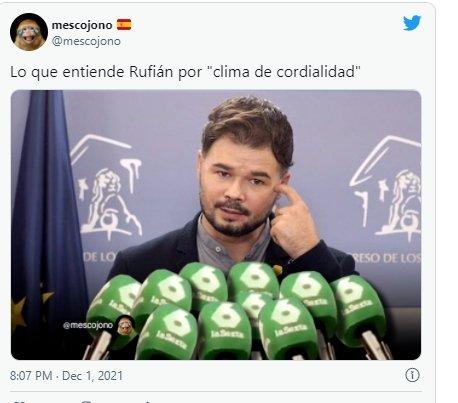The width and height of the screenshot is (458, 403).
Task: Open the 8:07 PM · Dec 1, 2021 timestamp
Action: pyautogui.click(x=66, y=376)
